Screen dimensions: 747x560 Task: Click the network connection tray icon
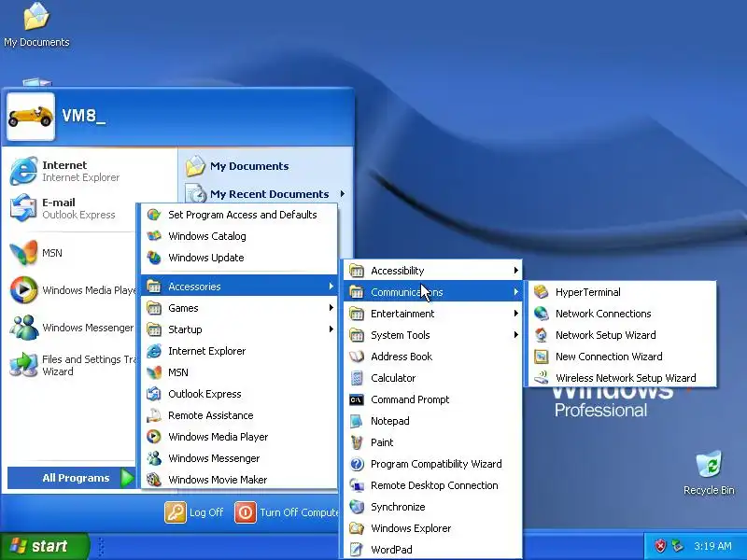(x=677, y=546)
